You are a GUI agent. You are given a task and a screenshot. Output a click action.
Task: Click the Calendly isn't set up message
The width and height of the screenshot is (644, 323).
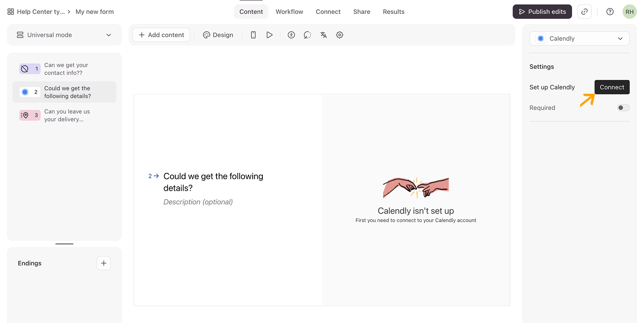click(416, 211)
